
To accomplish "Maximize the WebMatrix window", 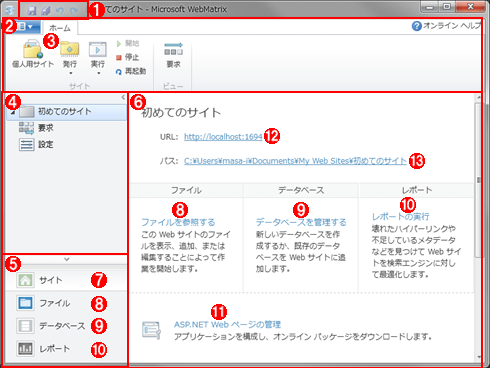I will (447, 7).
